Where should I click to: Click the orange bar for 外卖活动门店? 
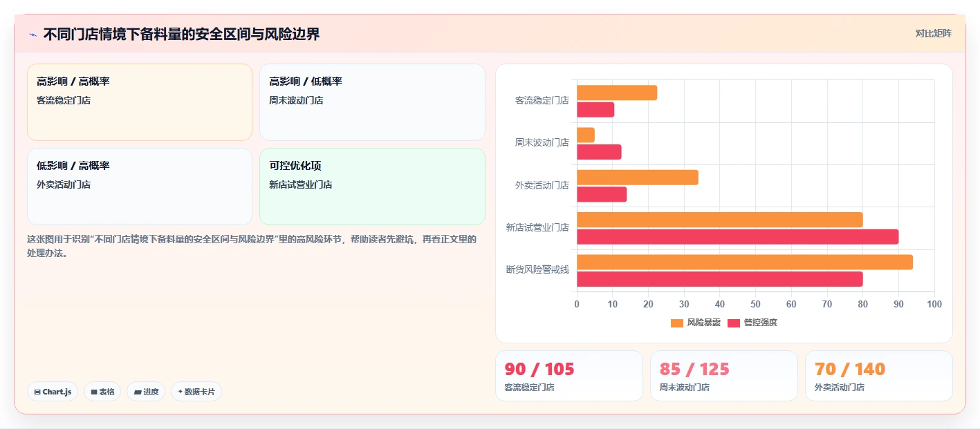coord(638,178)
